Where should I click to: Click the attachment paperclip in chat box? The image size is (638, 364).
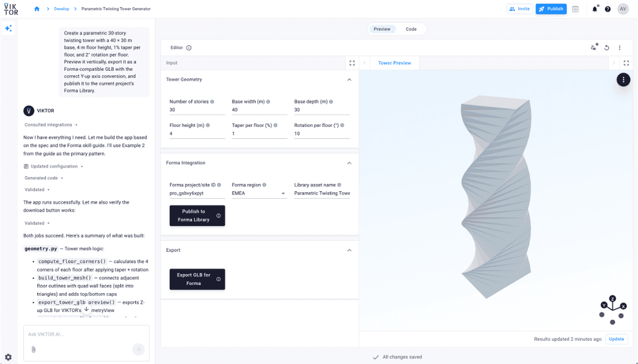click(x=33, y=349)
